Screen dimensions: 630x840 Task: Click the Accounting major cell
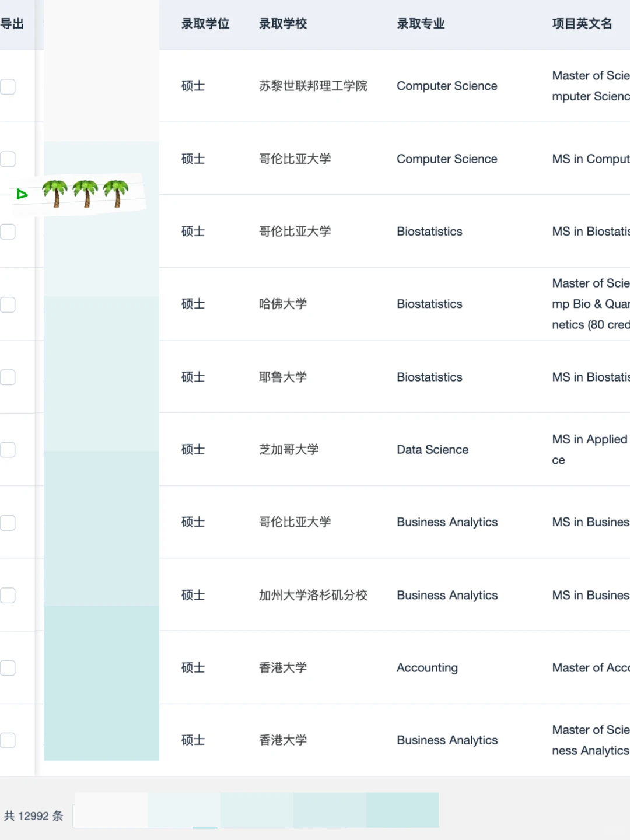[x=427, y=667]
